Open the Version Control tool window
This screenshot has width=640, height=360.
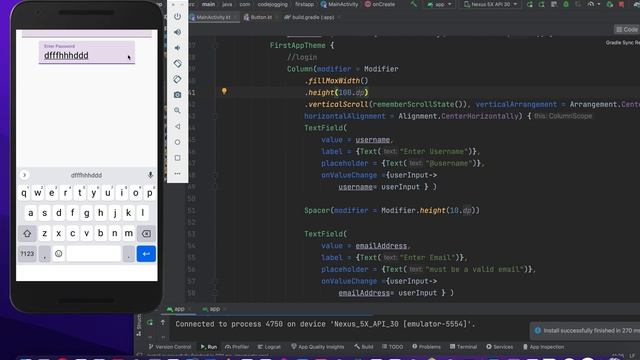[170, 347]
